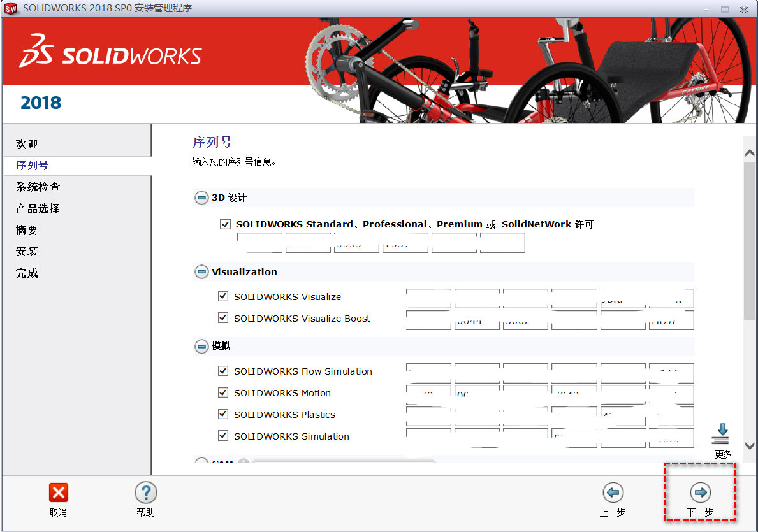Open the 产品选择 step in sidebar

(x=38, y=208)
